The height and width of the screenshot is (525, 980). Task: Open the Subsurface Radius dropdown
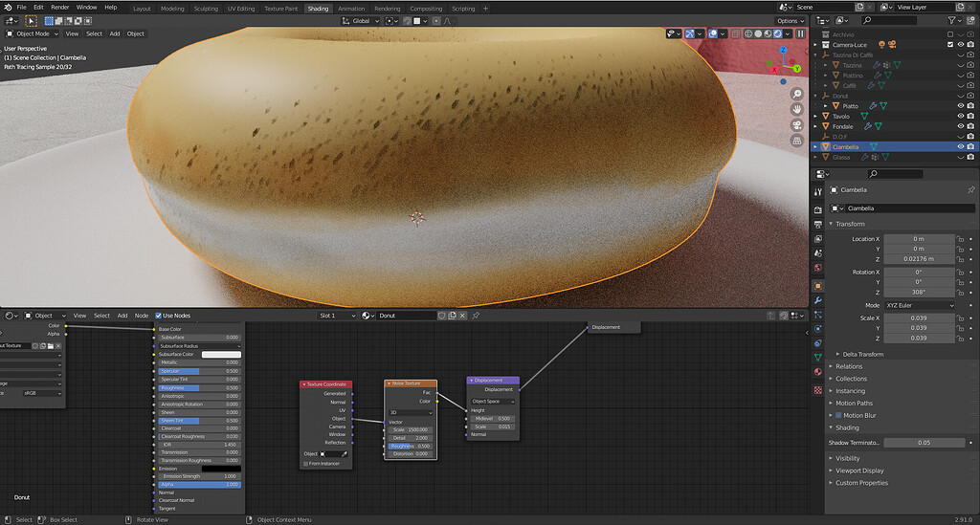[x=199, y=346]
